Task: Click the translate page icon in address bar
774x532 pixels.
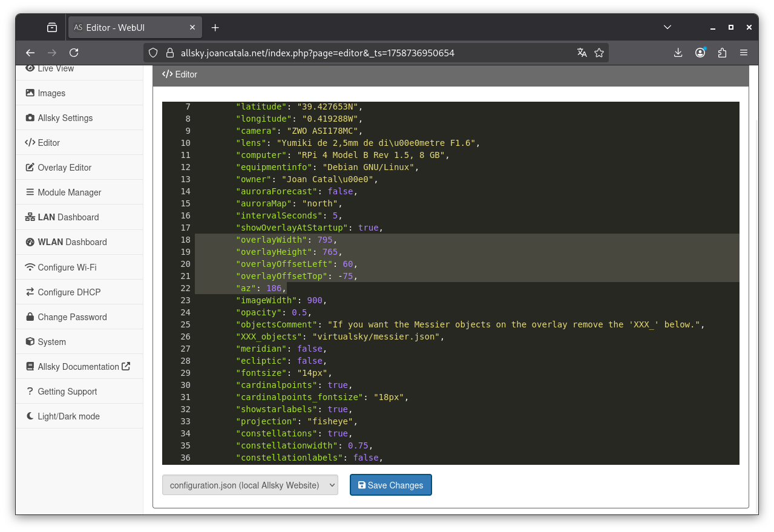Action: point(582,53)
